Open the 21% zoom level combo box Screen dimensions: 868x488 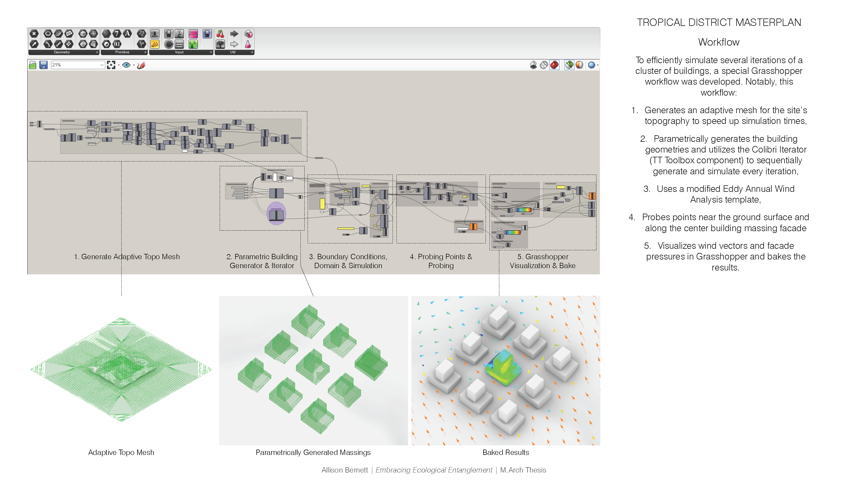(103, 65)
